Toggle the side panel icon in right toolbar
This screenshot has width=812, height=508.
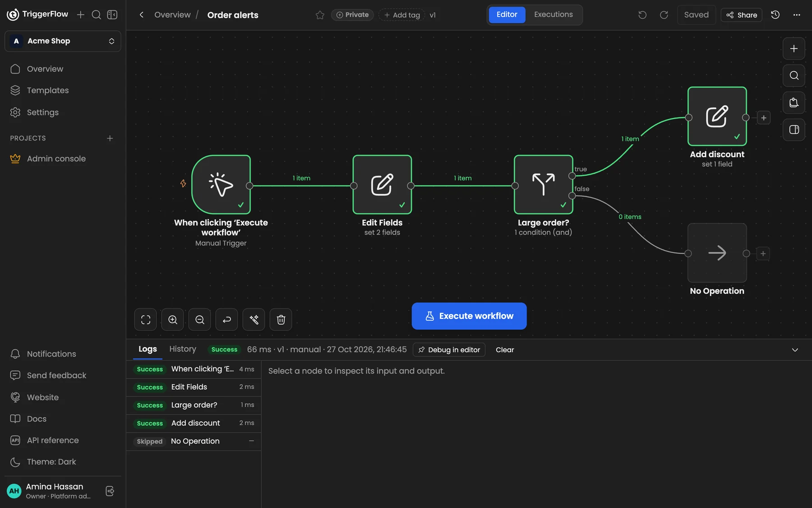[794, 130]
